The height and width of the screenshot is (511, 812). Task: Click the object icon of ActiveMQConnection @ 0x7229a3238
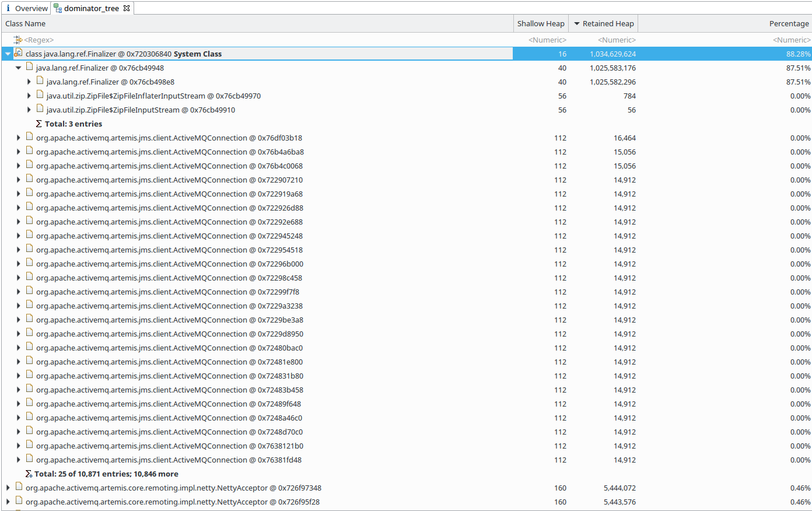click(x=29, y=305)
